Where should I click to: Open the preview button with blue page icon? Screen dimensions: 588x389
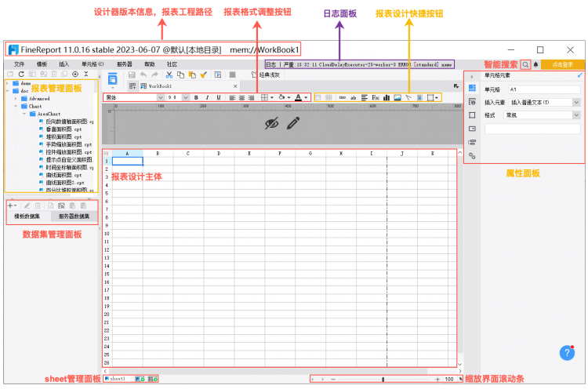(x=112, y=79)
